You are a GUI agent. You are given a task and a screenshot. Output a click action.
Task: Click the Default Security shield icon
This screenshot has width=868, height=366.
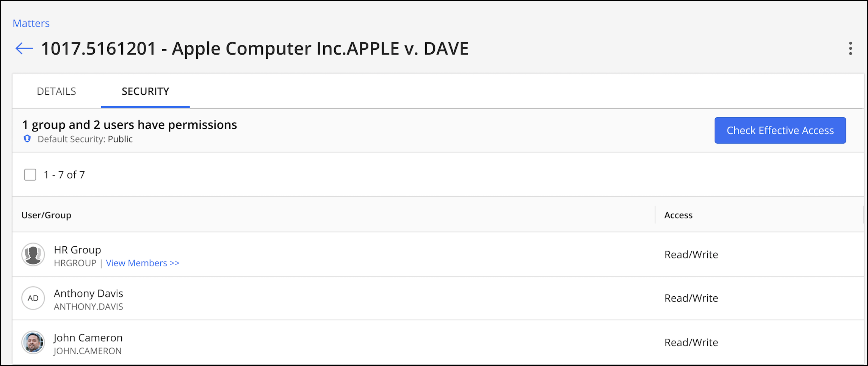click(x=27, y=139)
